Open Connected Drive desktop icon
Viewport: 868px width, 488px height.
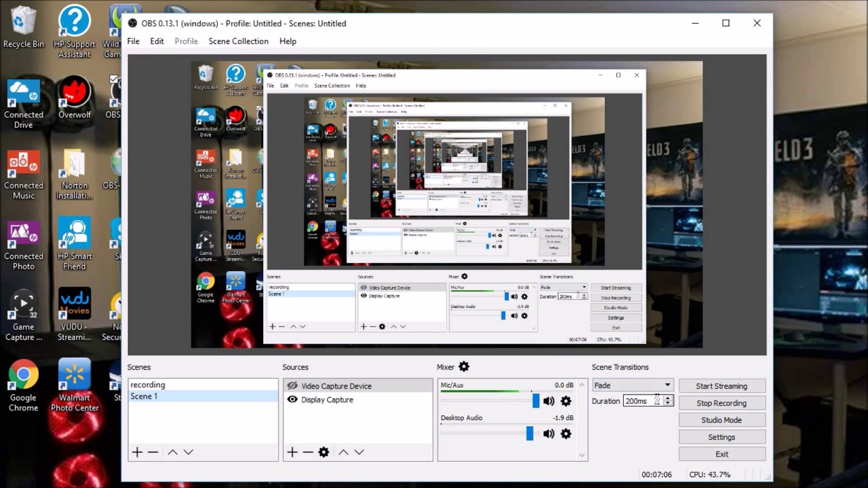[23, 103]
